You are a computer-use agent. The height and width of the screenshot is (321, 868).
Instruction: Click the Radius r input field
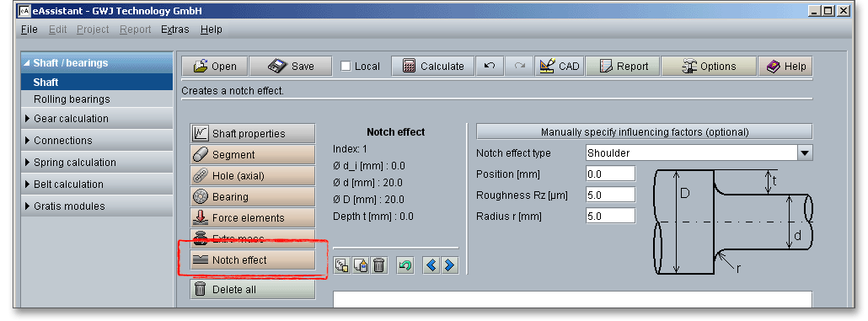(x=611, y=216)
